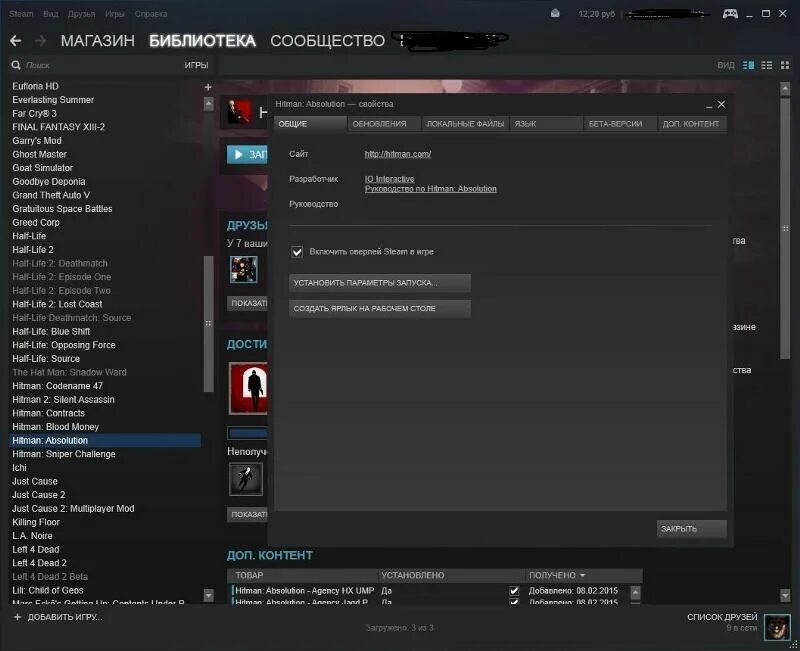
Task: Select the ДОП. КОНТЕНТ tab
Action: pyautogui.click(x=692, y=124)
